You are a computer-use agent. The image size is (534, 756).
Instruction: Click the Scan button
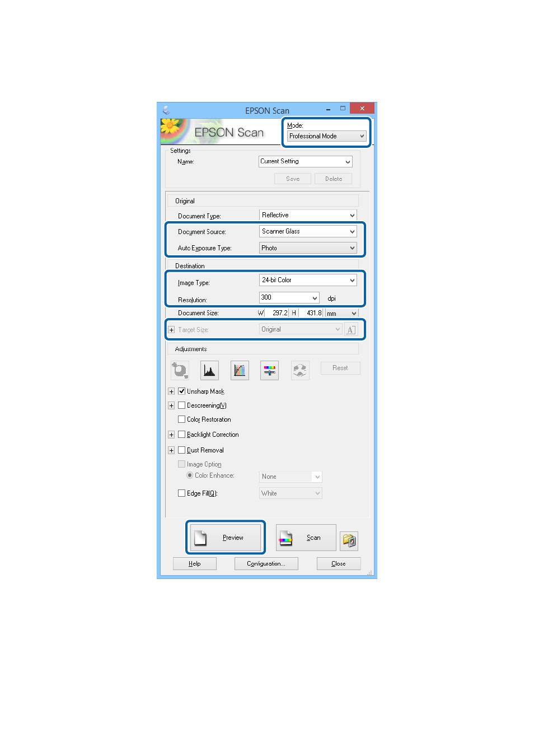[306, 538]
